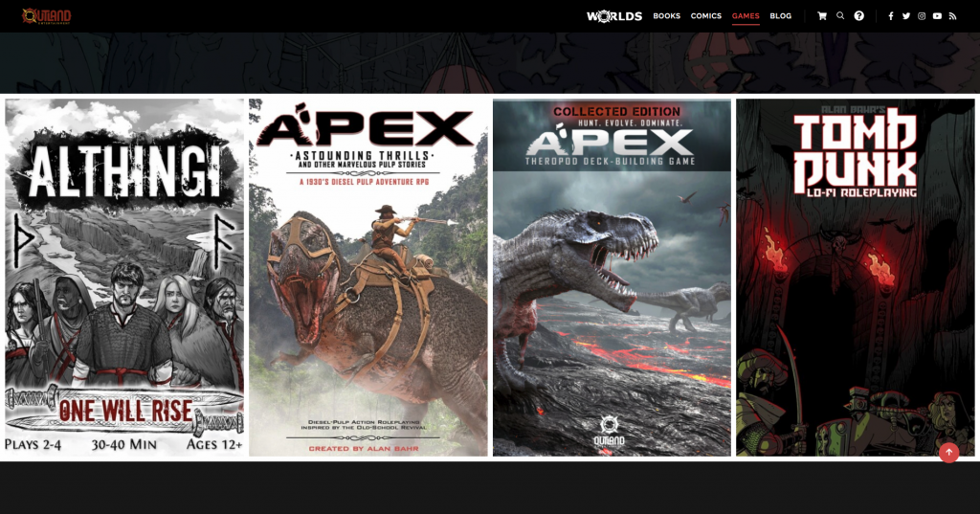Click the Outland Entertainment logo
Image resolution: width=980 pixels, height=514 pixels.
[x=46, y=16]
